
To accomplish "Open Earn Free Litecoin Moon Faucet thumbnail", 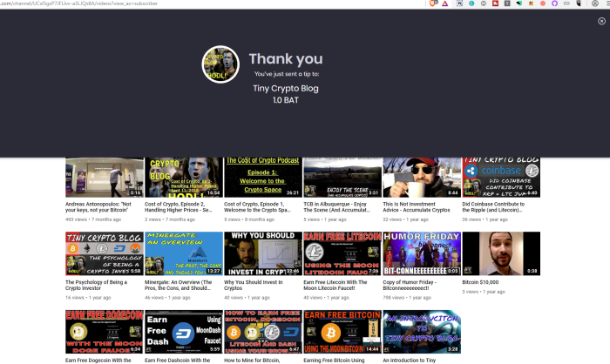I will pos(342,253).
